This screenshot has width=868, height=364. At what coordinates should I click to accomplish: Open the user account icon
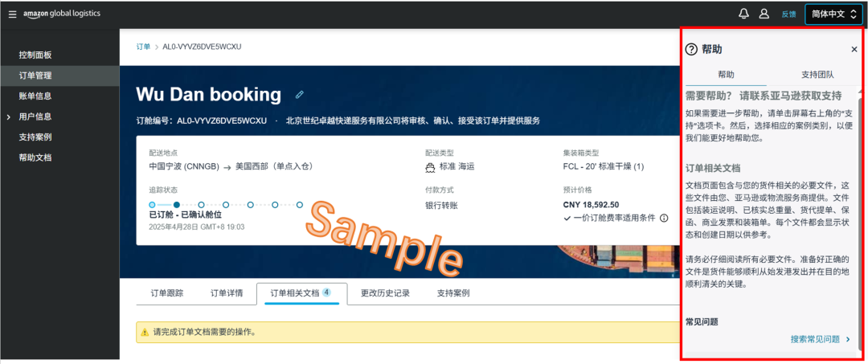[x=764, y=14]
